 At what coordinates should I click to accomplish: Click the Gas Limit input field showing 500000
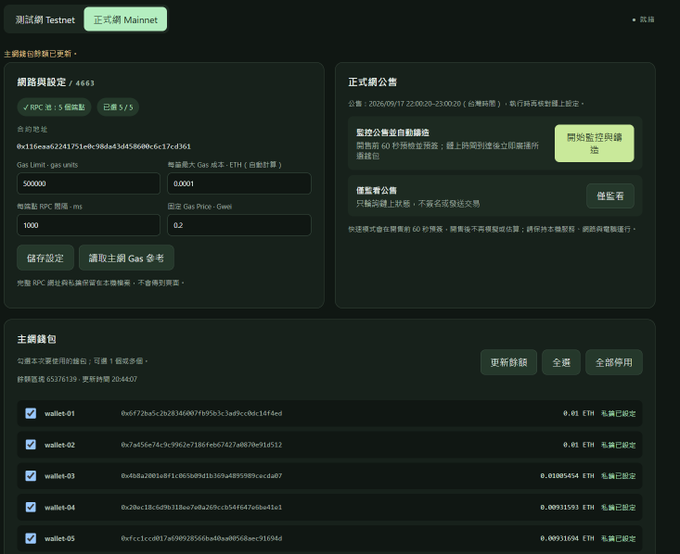pyautogui.click(x=88, y=184)
